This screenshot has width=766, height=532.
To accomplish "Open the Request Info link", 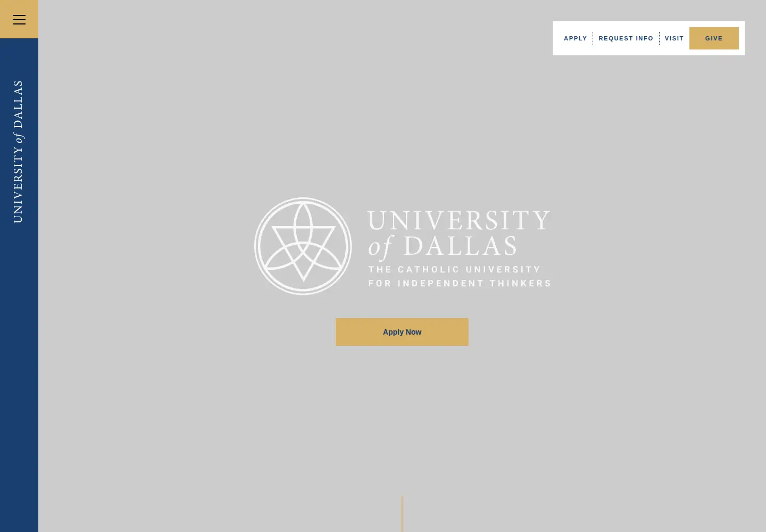I will point(626,38).
